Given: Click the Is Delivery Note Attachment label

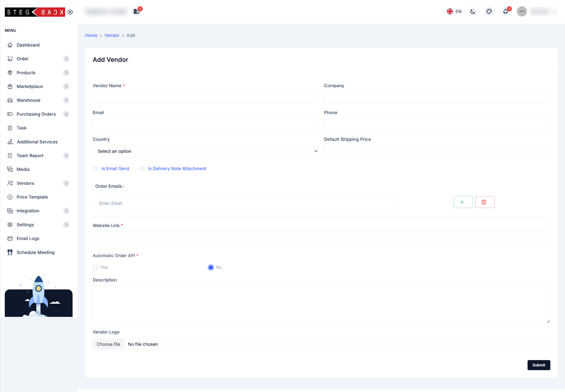Looking at the screenshot, I should 177,169.
